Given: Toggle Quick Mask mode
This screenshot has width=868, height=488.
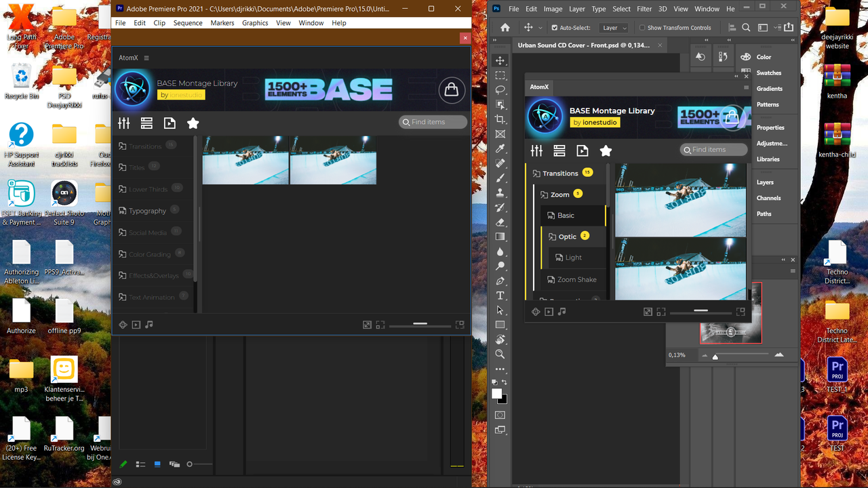Looking at the screenshot, I should pos(500,415).
